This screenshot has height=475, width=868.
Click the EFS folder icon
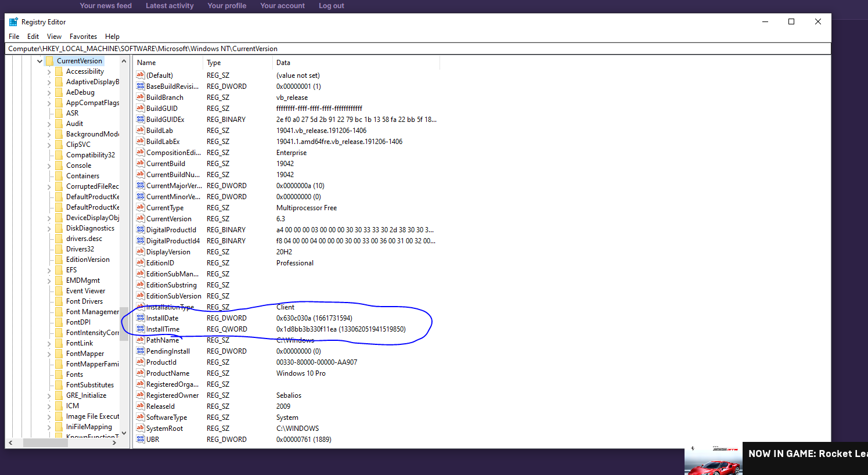point(59,270)
